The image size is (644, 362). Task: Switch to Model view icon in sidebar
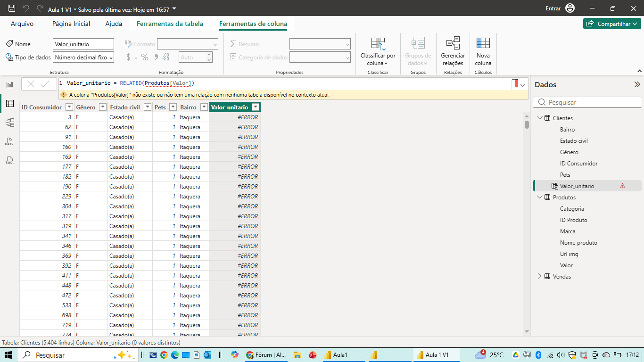coord(9,123)
